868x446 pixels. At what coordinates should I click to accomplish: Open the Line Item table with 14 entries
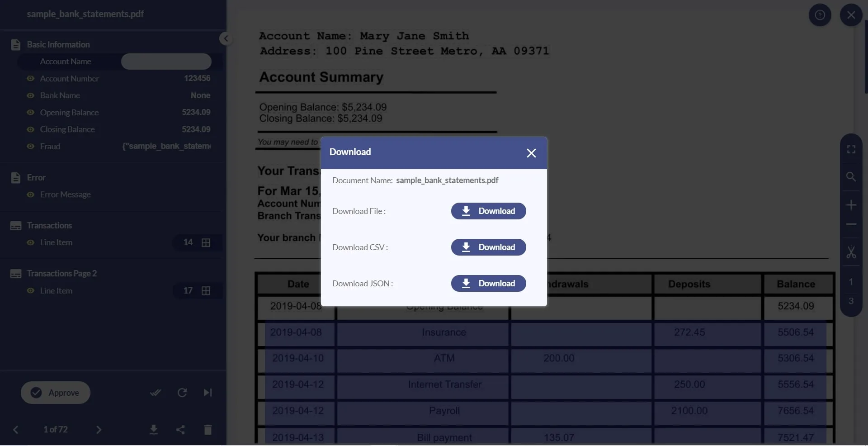206,243
